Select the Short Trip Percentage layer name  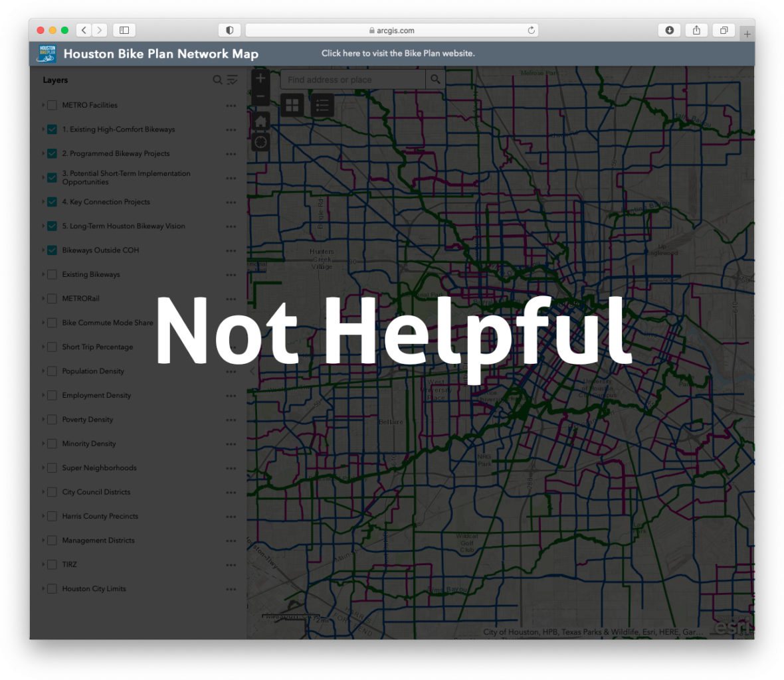98,347
